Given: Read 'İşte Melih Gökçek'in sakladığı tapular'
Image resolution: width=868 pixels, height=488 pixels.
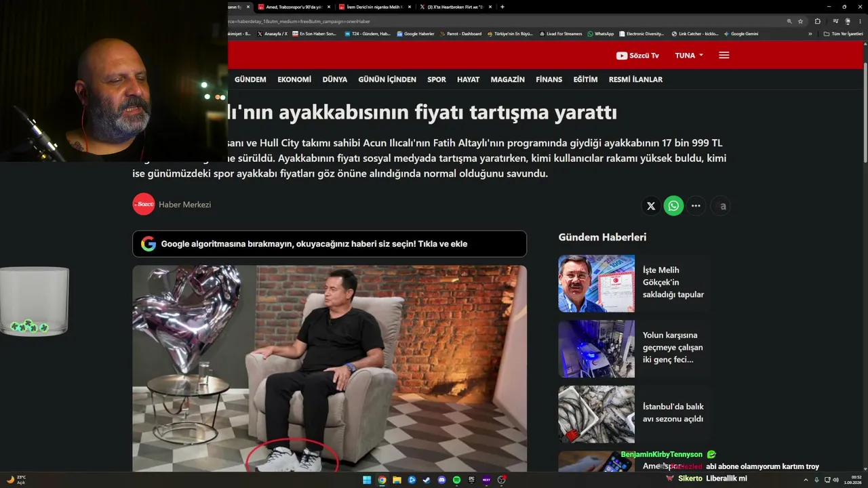Looking at the screenshot, I should (x=673, y=282).
